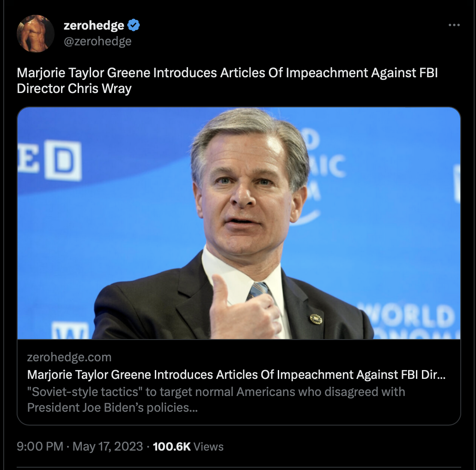Click the blue verified badge
Image resolution: width=476 pixels, height=470 pixels.
[134, 25]
